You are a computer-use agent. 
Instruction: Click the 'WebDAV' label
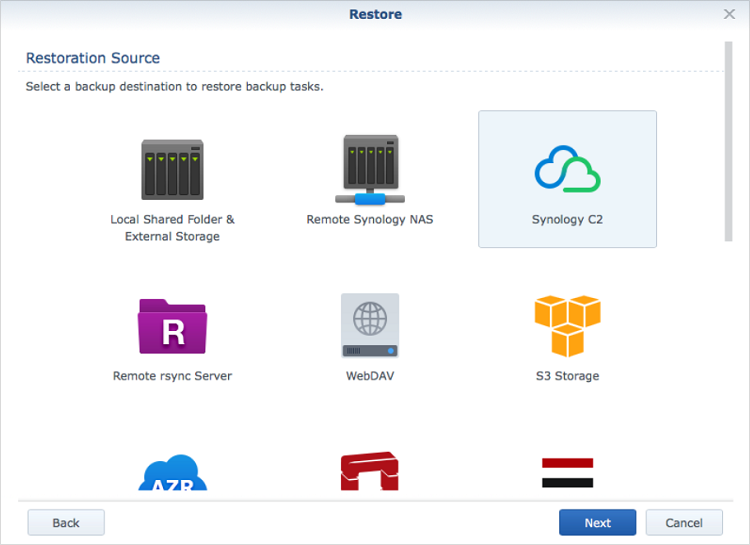point(370,376)
